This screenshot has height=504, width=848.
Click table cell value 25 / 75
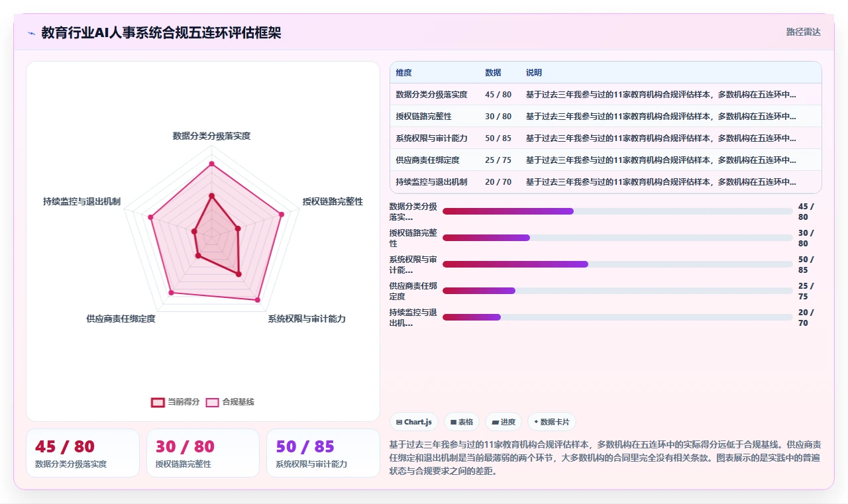click(498, 160)
